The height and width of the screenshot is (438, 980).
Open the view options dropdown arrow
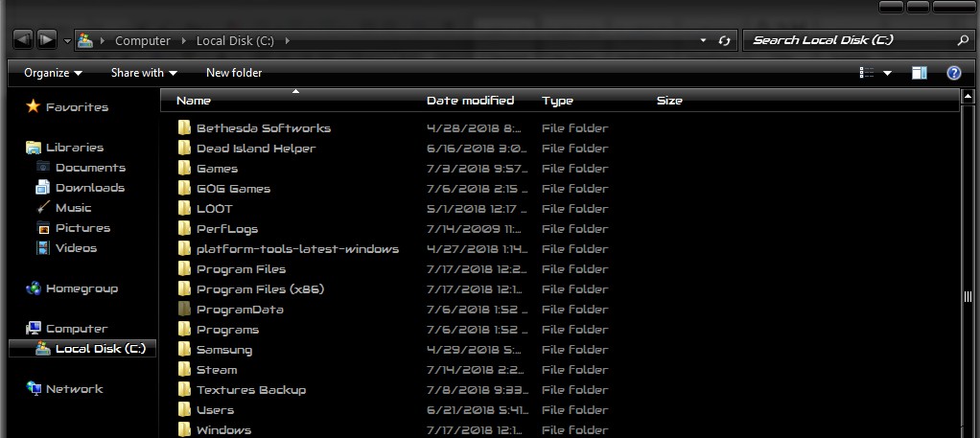pos(888,73)
